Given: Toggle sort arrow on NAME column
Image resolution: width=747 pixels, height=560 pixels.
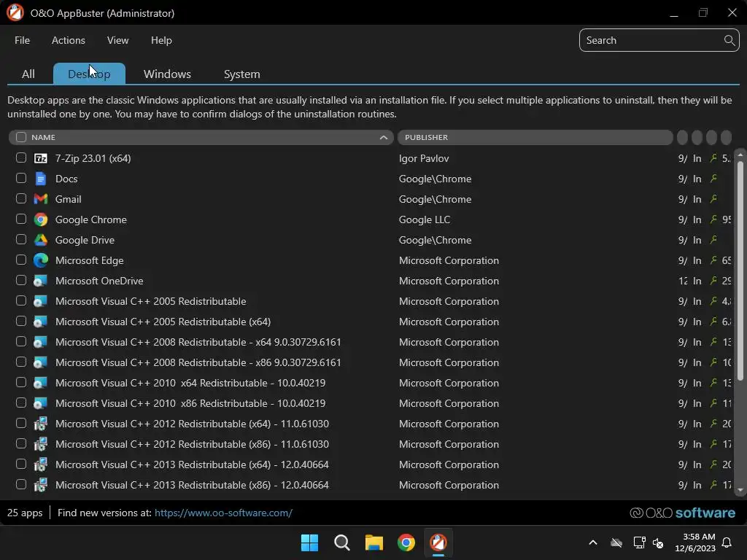Looking at the screenshot, I should pyautogui.click(x=384, y=137).
